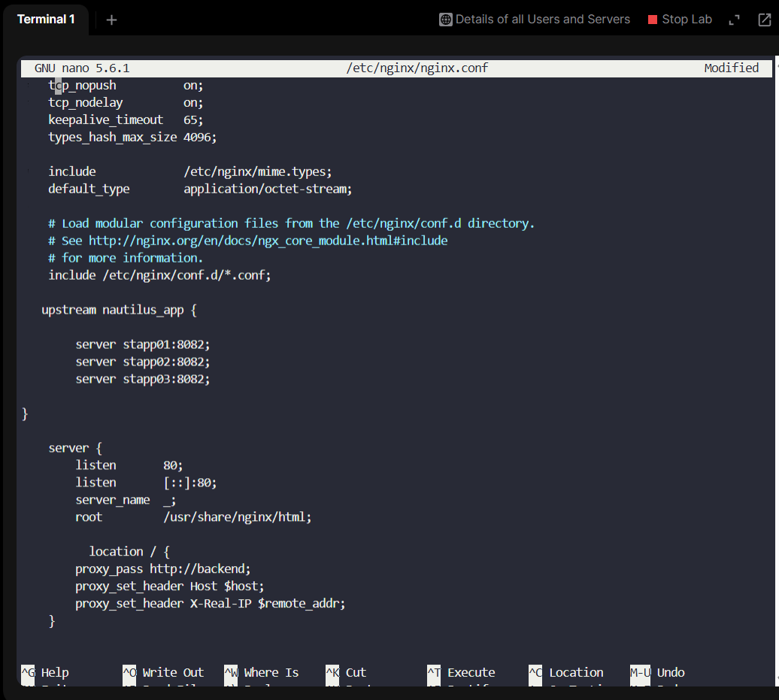This screenshot has height=700, width=779.
Task: Select the Terminal 1 tab
Action: pyautogui.click(x=46, y=20)
